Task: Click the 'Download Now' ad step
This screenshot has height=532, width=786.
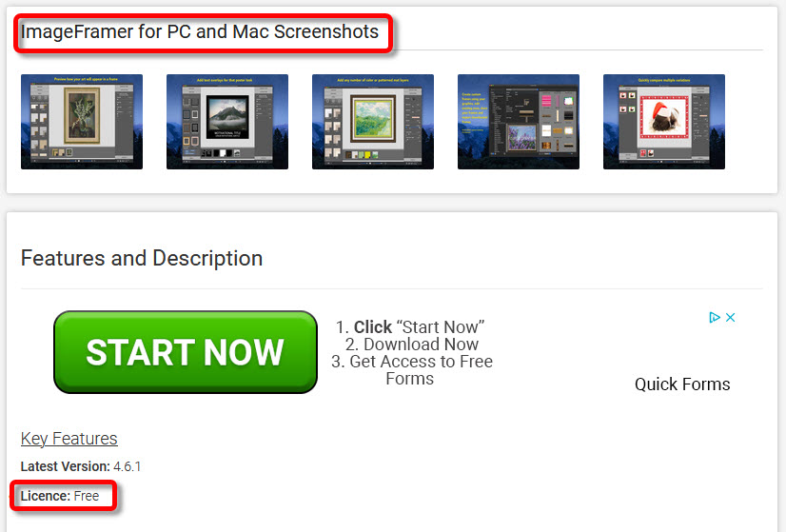Action: [x=411, y=345]
